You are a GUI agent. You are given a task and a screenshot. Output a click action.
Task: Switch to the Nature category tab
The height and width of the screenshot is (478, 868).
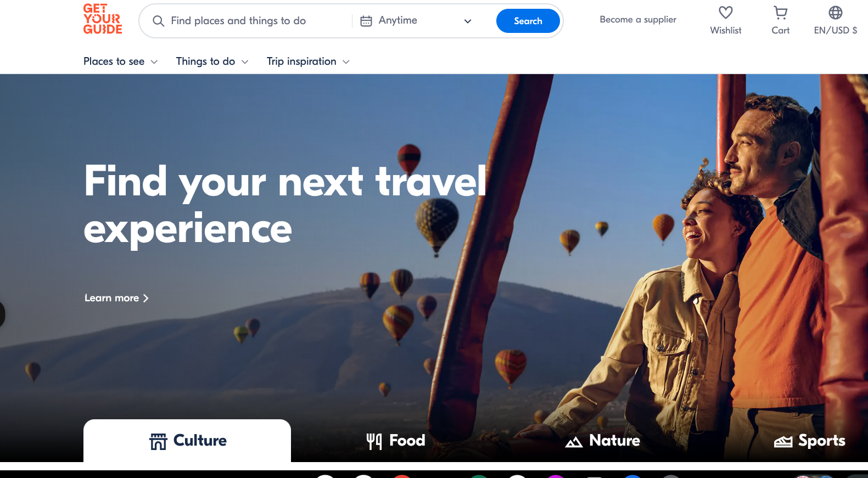click(x=602, y=441)
